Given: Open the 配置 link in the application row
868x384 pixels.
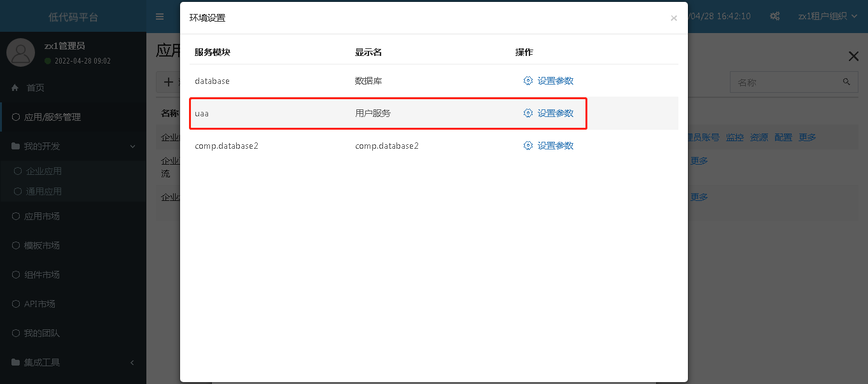Looking at the screenshot, I should pyautogui.click(x=783, y=137).
